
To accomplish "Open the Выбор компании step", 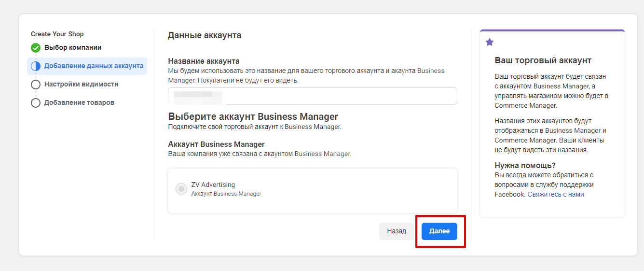I will (73, 48).
